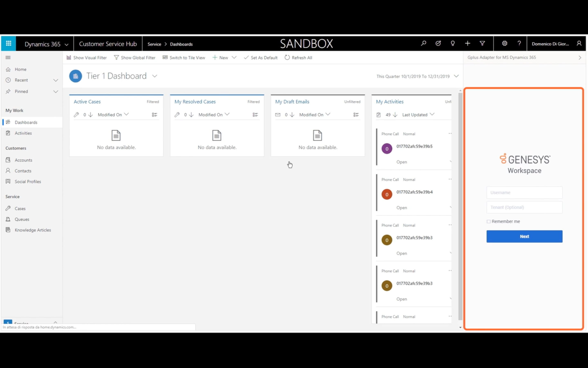Open My Resolved Cases stream title
The image size is (588, 368).
[x=195, y=102]
